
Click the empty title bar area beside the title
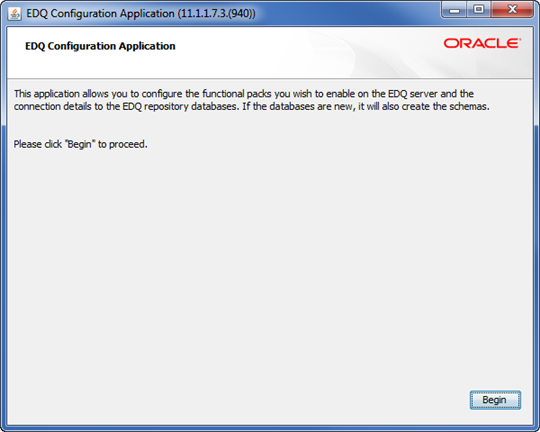click(348, 14)
